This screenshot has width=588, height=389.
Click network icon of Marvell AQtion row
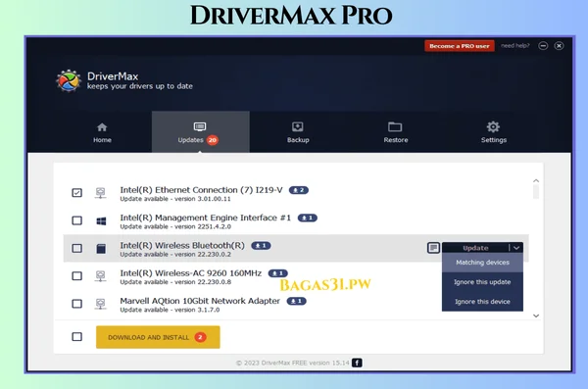[x=101, y=304]
